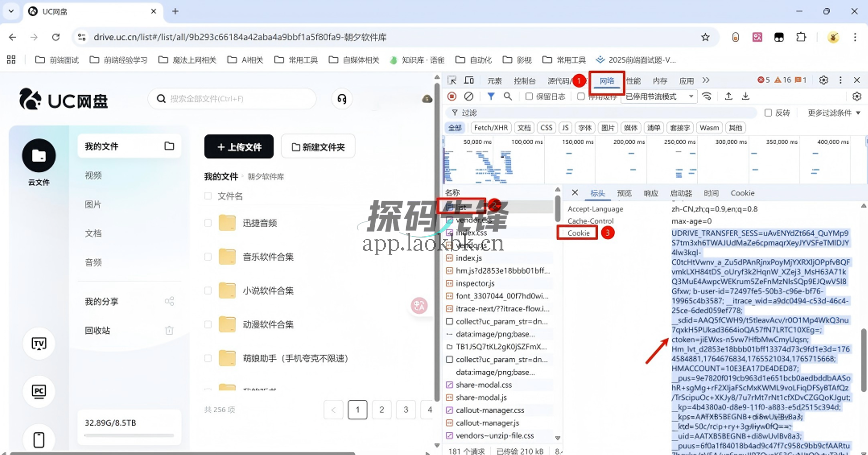Click the headphones icon beside search bar
This screenshot has width=868, height=455.
pos(341,99)
